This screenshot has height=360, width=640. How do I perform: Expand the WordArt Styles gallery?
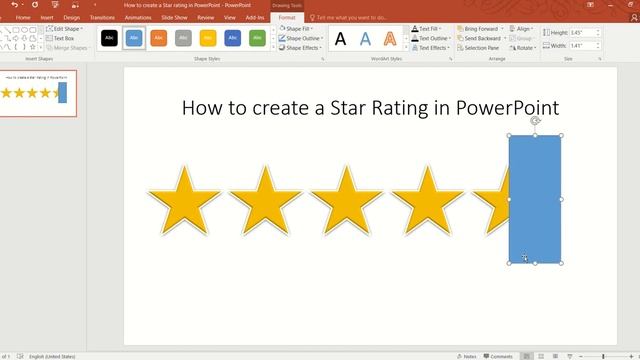406,48
